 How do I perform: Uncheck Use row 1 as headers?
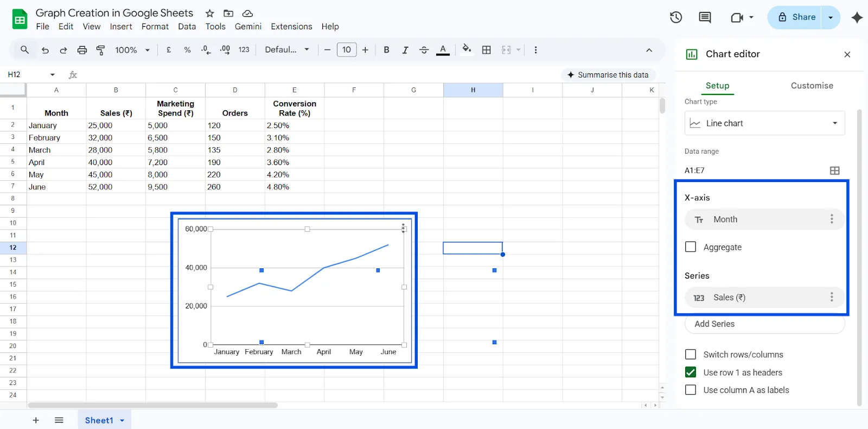pyautogui.click(x=691, y=373)
